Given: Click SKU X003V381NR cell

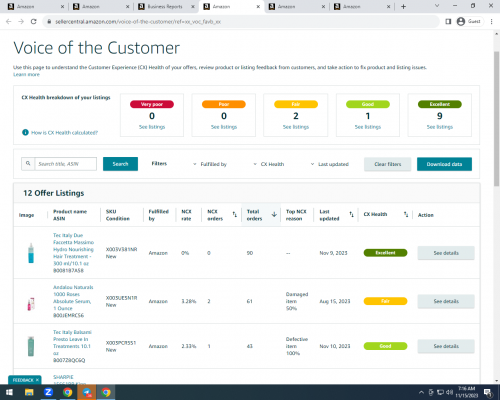Looking at the screenshot, I should tap(121, 253).
